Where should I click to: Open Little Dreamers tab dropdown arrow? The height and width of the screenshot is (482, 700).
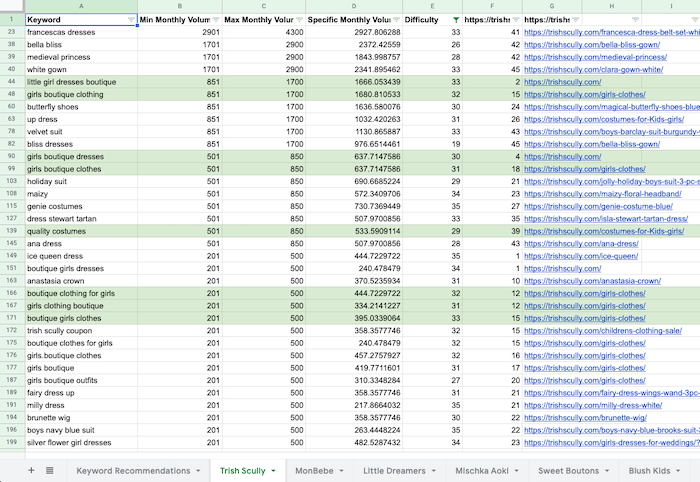coord(433,471)
